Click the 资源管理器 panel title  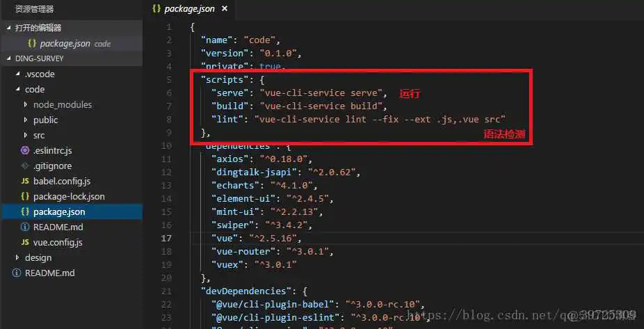[x=34, y=8]
